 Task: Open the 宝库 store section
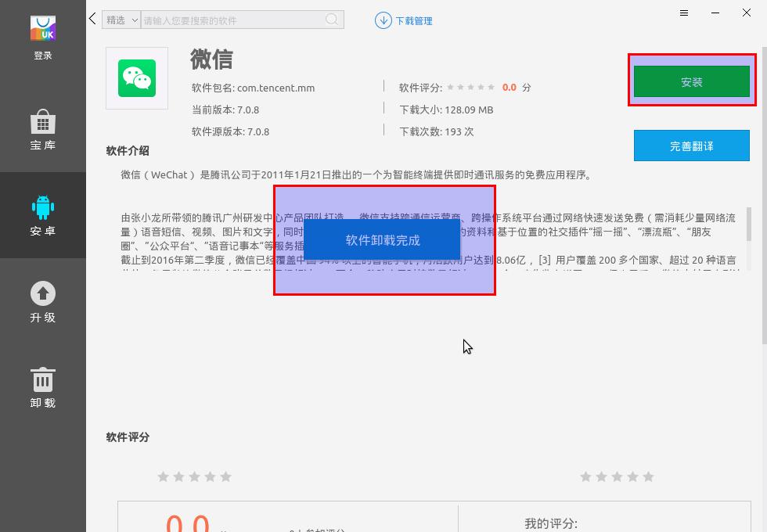click(43, 130)
